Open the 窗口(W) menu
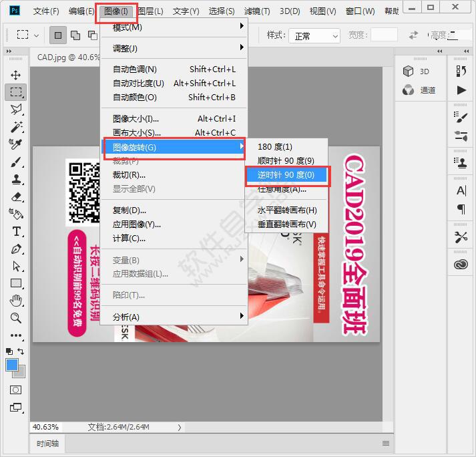Image resolution: width=476 pixels, height=457 pixels. coord(360,11)
